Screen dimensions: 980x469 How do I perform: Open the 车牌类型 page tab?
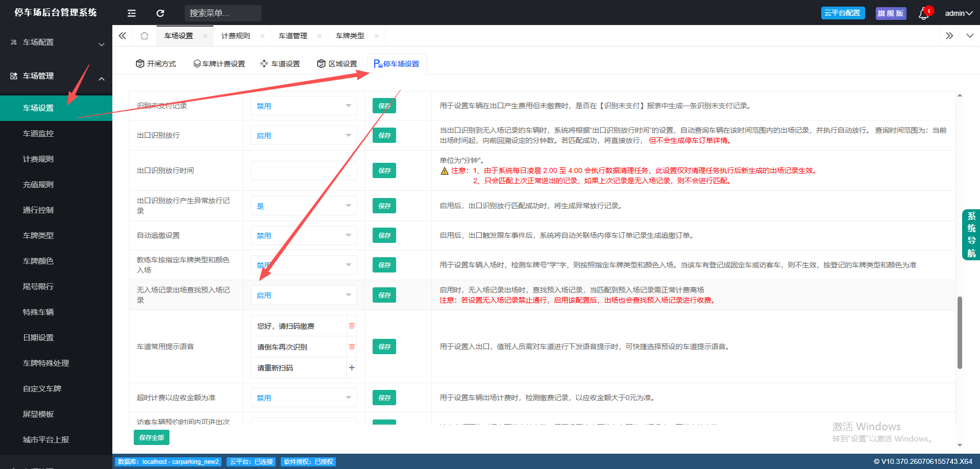click(x=350, y=36)
